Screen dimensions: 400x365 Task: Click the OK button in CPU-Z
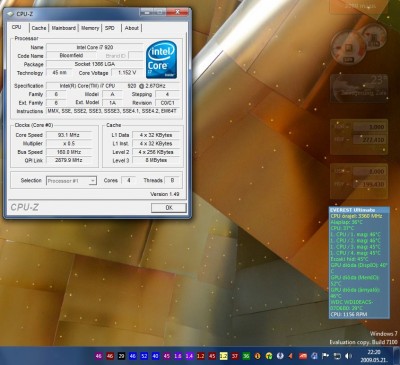169,208
